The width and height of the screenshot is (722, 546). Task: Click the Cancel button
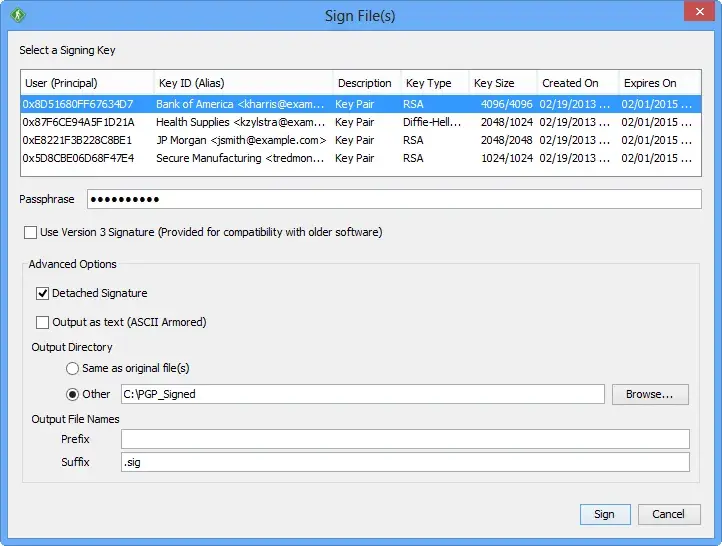click(669, 514)
